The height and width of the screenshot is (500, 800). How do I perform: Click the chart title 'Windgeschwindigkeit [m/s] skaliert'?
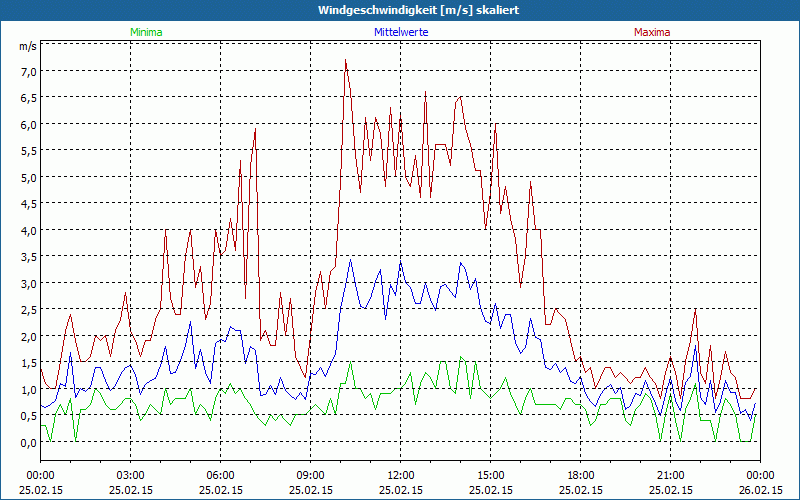point(419,10)
